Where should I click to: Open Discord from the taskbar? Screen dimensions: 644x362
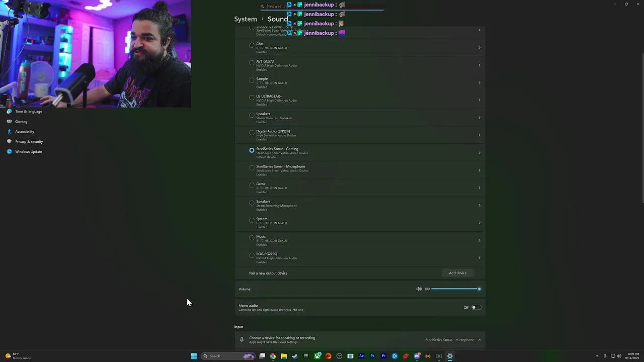coord(417,356)
